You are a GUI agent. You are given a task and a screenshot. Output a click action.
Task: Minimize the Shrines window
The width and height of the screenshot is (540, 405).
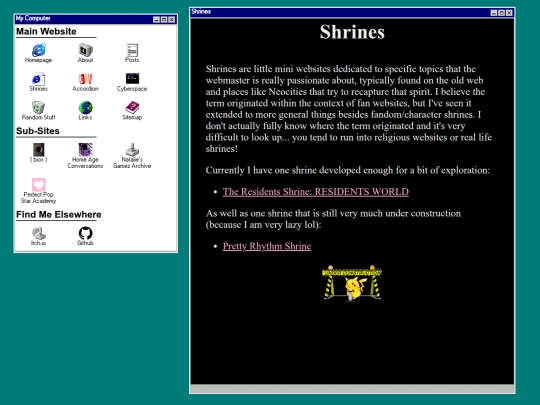494,13
